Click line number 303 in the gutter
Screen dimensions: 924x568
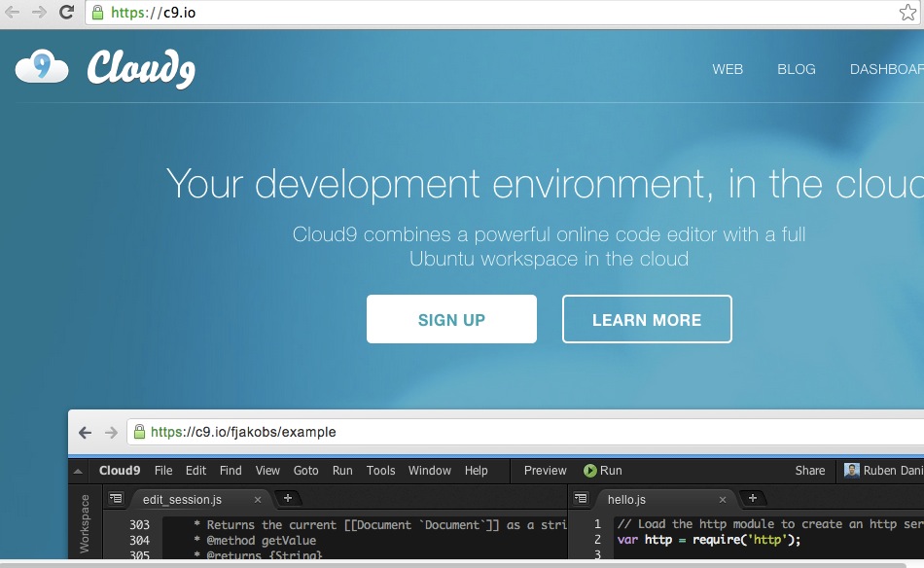(140, 524)
